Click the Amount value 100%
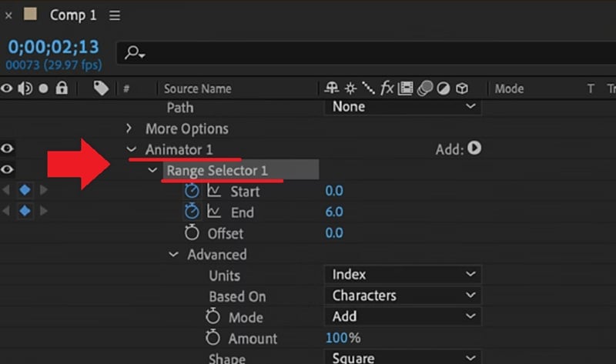 coord(343,338)
